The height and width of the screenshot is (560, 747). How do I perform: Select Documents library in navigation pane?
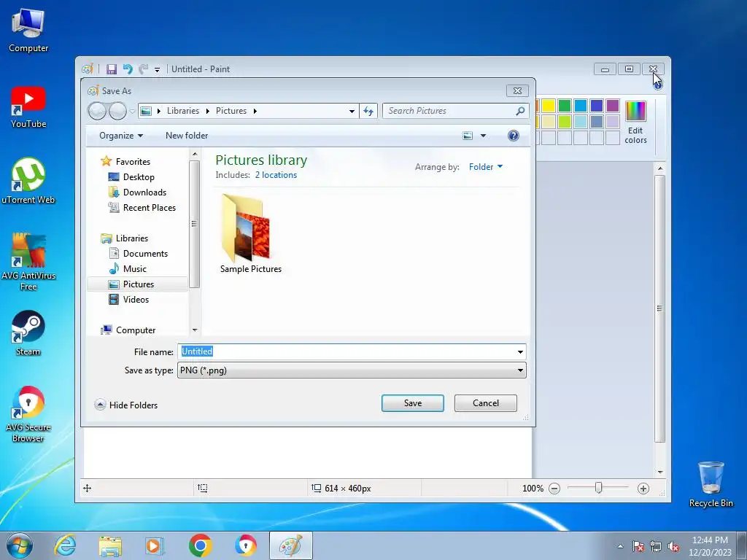[x=145, y=254]
